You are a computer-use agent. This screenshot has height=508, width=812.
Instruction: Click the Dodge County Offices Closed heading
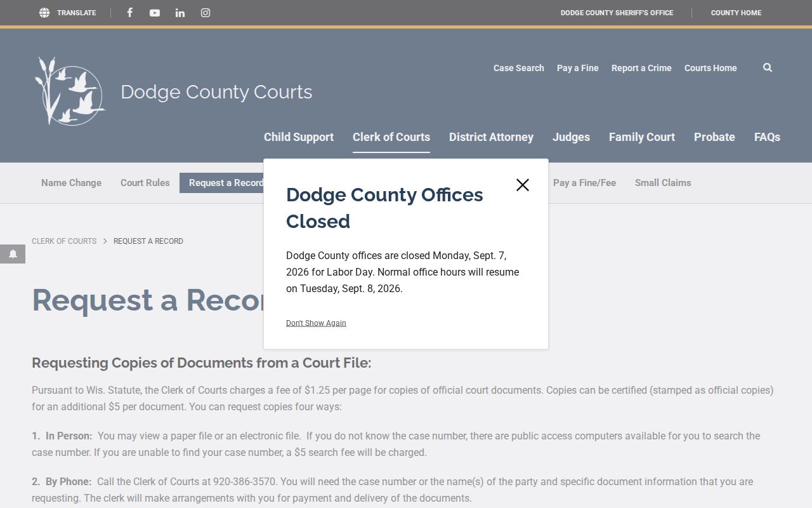tap(384, 208)
